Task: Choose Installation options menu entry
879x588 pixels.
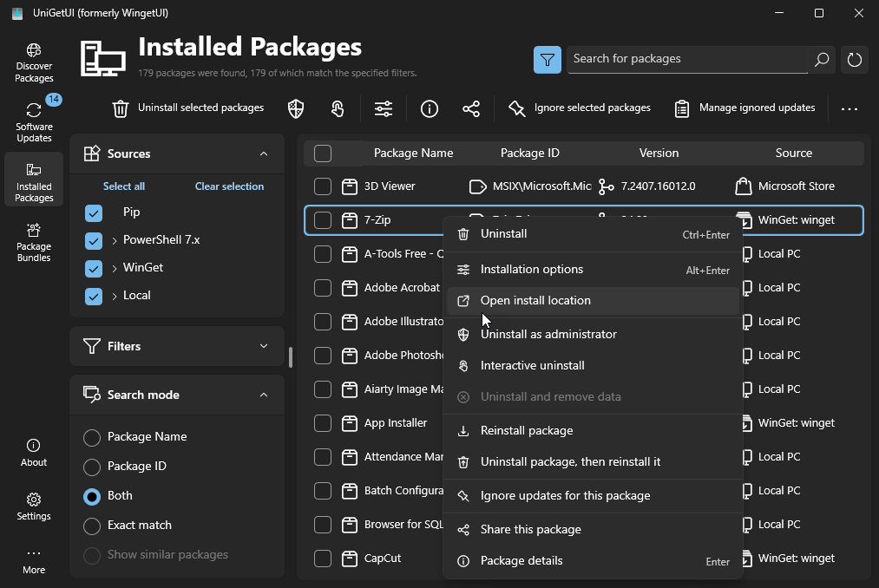Action: (x=594, y=270)
